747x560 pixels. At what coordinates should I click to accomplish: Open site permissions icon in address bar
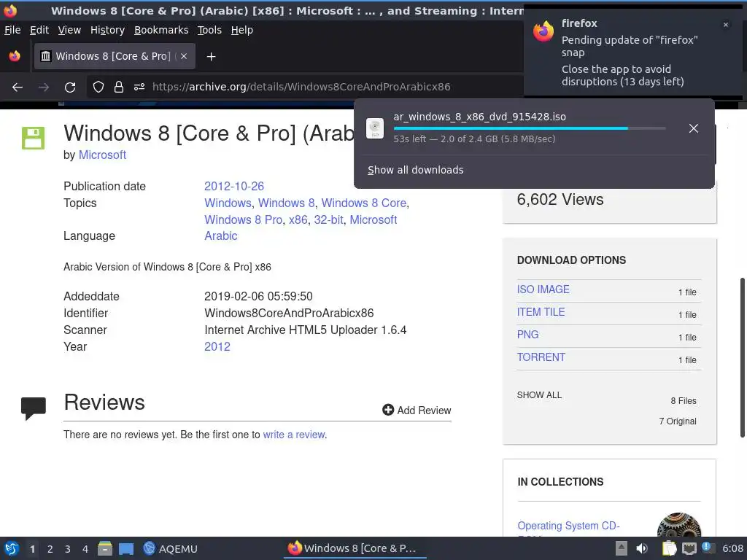pos(139,87)
